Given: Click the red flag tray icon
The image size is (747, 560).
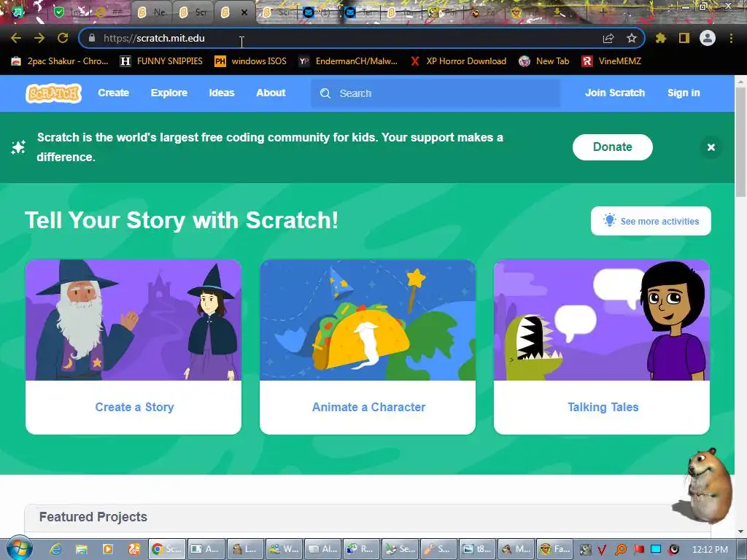Looking at the screenshot, I should coord(638,549).
